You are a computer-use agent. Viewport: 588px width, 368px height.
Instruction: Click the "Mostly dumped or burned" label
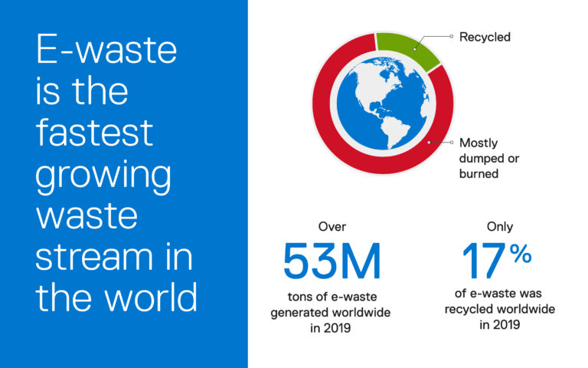(488, 158)
